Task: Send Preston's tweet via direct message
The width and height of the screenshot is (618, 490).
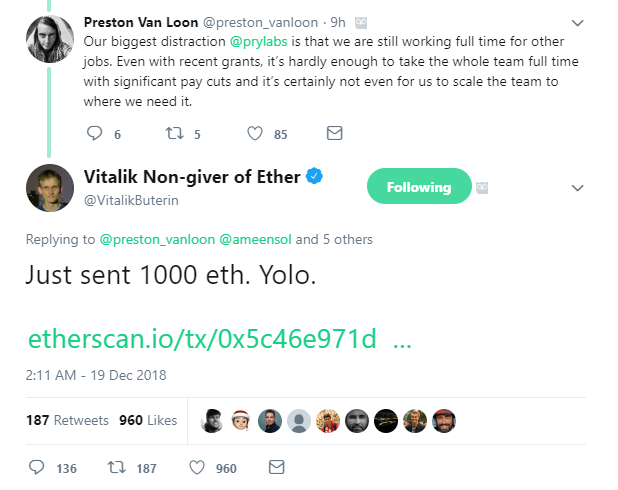Action: [x=335, y=134]
